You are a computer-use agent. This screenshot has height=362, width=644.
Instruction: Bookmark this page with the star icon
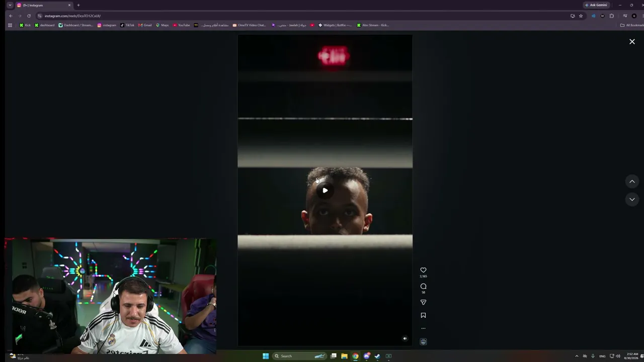click(x=581, y=16)
